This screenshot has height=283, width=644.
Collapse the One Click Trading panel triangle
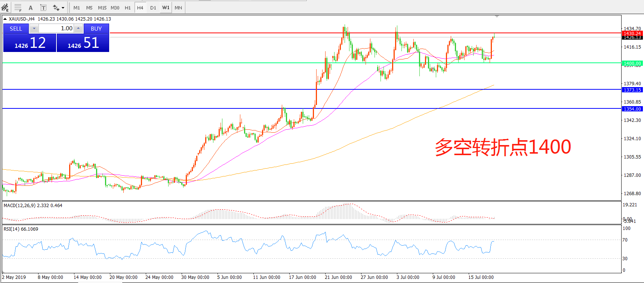tap(5, 19)
